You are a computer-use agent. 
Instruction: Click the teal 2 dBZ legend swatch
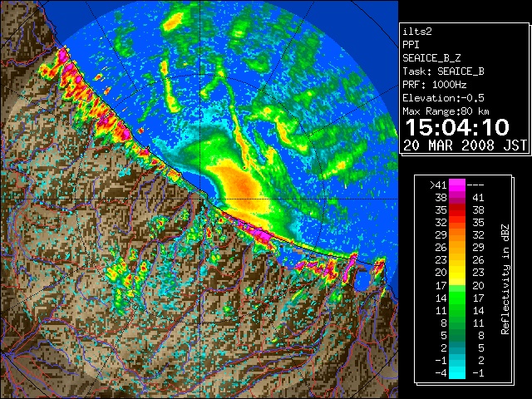[x=457, y=347]
